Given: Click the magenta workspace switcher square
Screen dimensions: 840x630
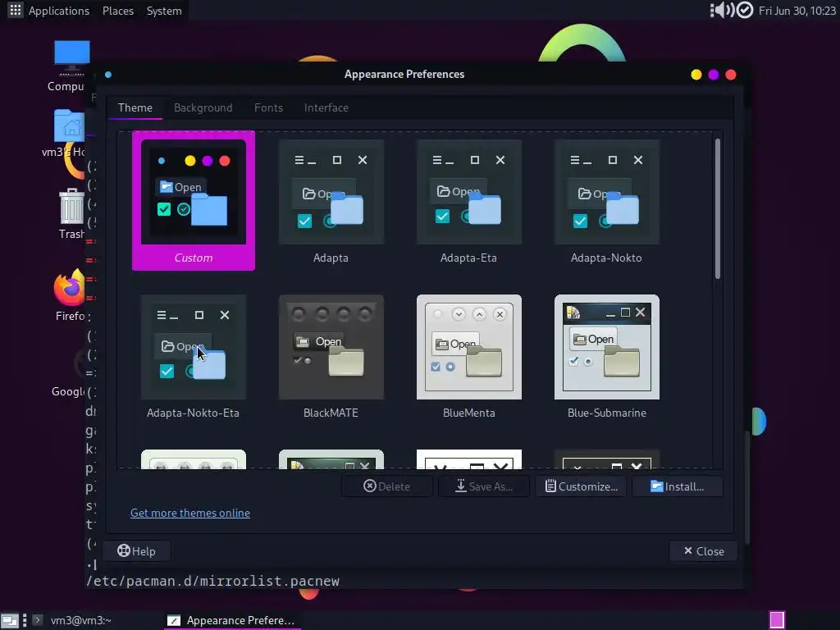Looking at the screenshot, I should coord(777,620).
